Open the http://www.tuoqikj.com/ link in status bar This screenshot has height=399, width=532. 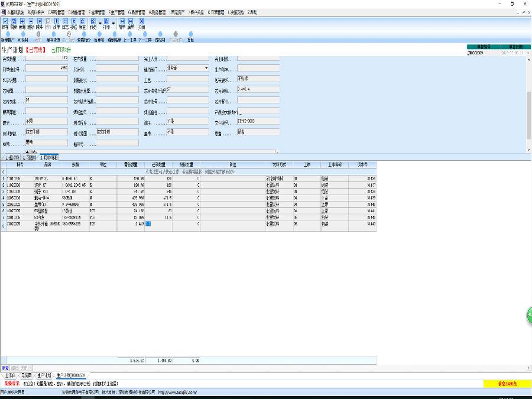[x=177, y=392]
